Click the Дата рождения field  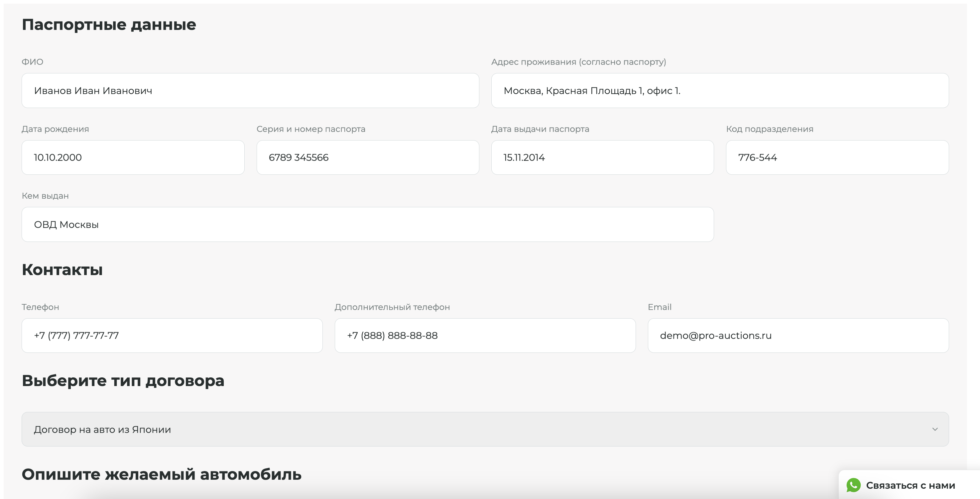pyautogui.click(x=133, y=157)
